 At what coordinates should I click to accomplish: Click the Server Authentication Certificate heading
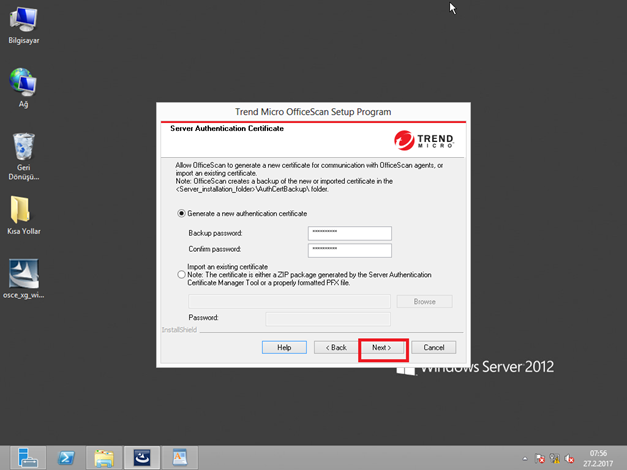[227, 128]
